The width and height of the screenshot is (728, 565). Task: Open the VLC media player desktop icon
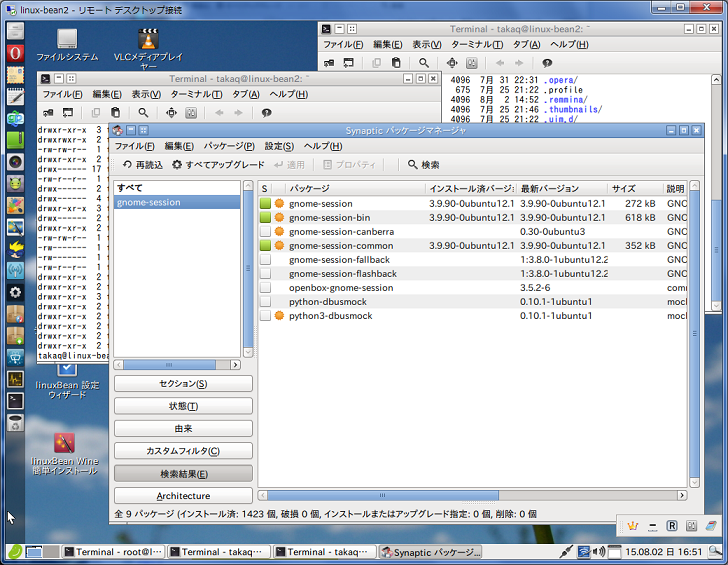click(x=148, y=48)
